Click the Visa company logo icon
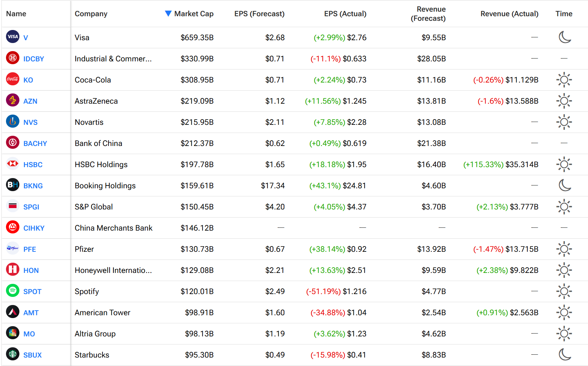This screenshot has height=366, width=588. click(13, 37)
